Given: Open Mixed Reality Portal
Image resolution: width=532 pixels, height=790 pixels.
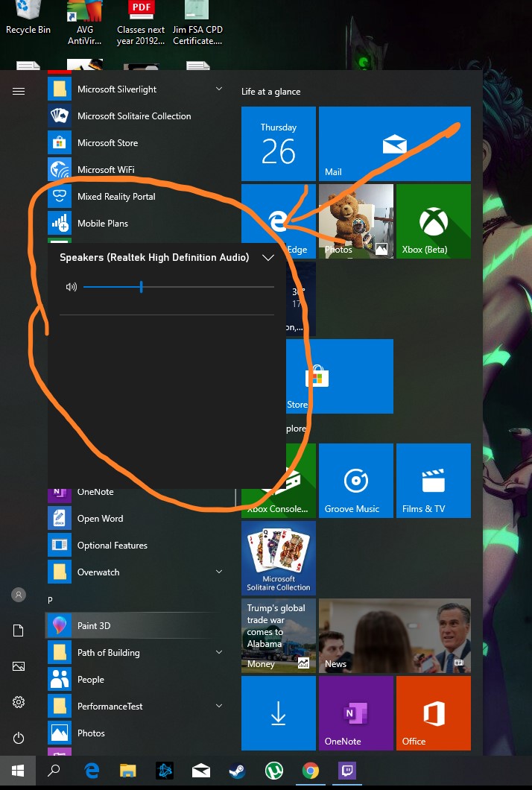Looking at the screenshot, I should coord(136,197).
